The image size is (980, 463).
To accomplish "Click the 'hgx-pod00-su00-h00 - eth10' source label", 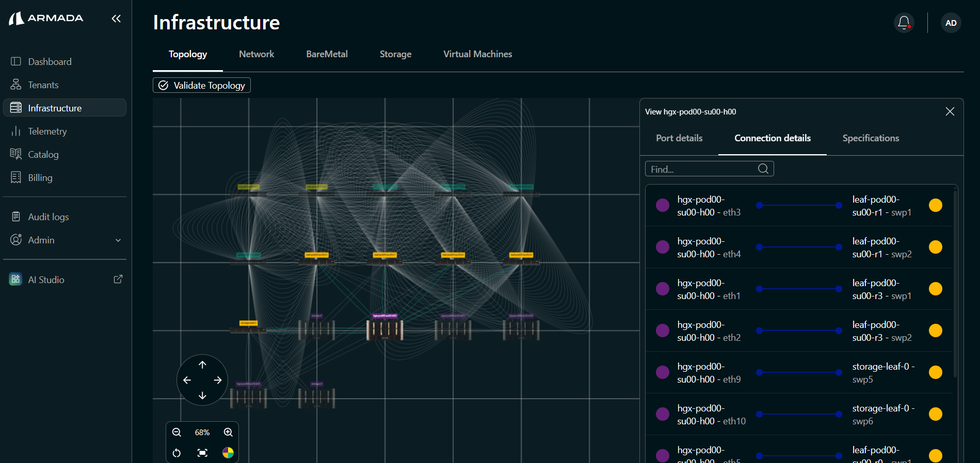I will (711, 415).
